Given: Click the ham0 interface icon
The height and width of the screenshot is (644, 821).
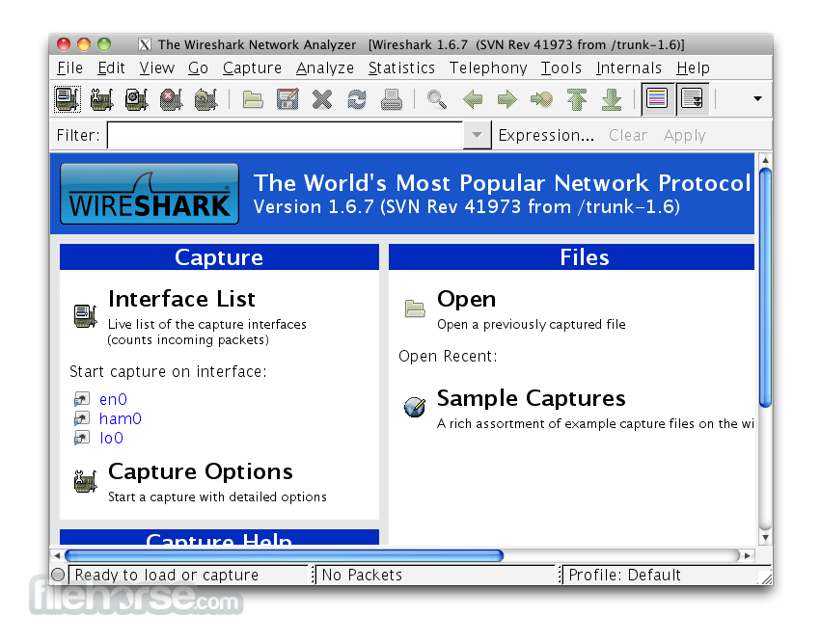Looking at the screenshot, I should pyautogui.click(x=81, y=418).
